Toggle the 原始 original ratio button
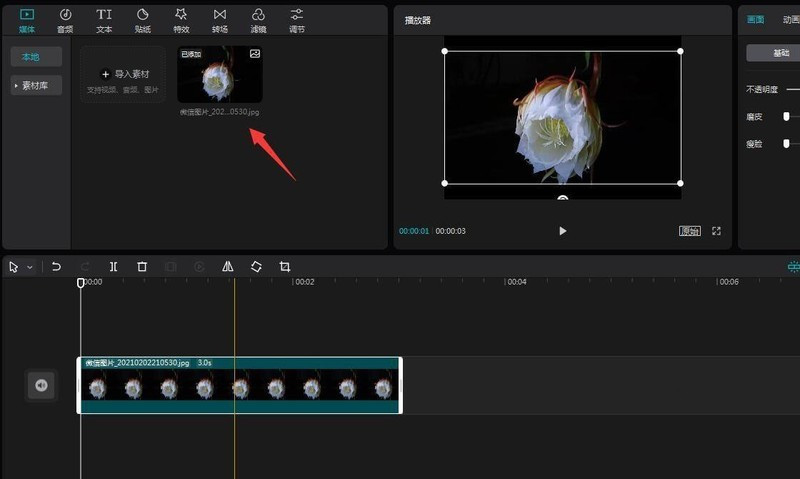 690,231
